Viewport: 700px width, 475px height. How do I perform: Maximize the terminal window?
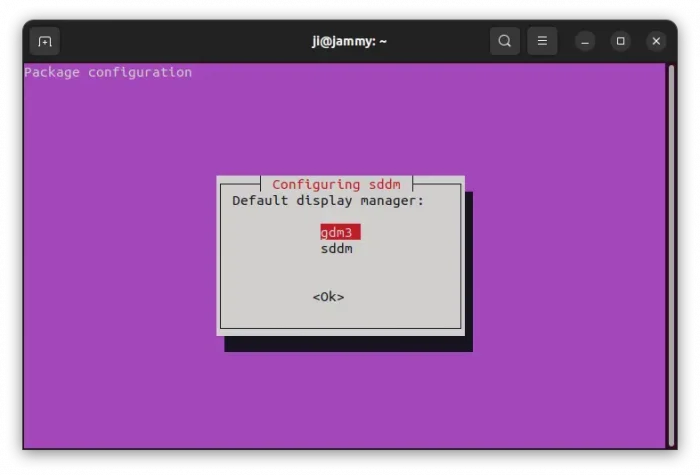tap(621, 41)
